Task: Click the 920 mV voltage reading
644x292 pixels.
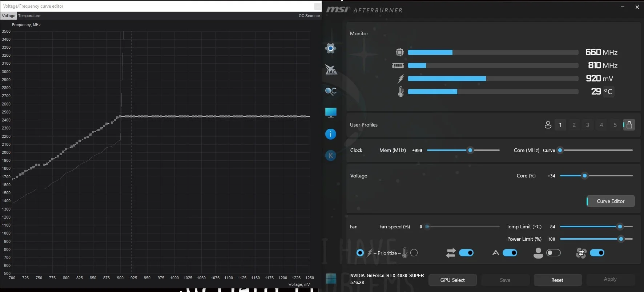Action: pos(599,79)
